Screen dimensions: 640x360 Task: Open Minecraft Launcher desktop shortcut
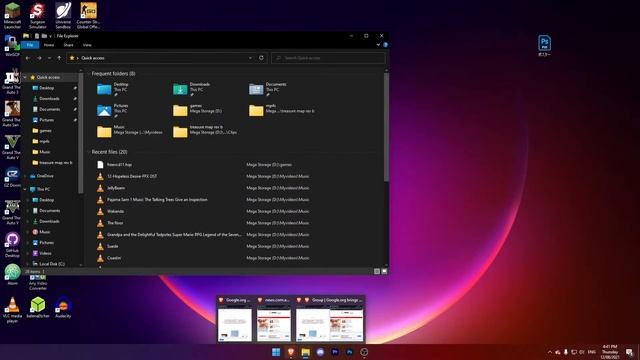[12, 15]
